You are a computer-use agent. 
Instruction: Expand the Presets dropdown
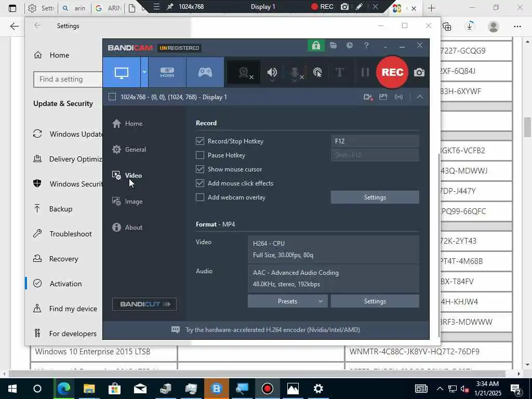(x=287, y=301)
